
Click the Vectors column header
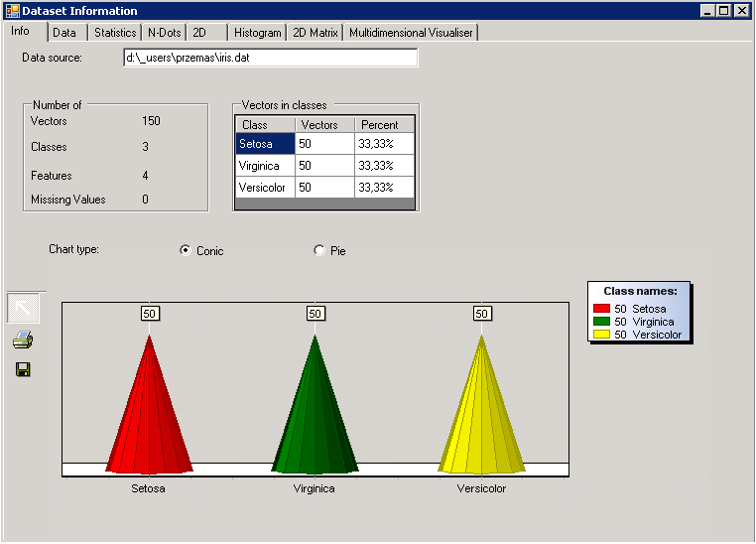click(324, 125)
